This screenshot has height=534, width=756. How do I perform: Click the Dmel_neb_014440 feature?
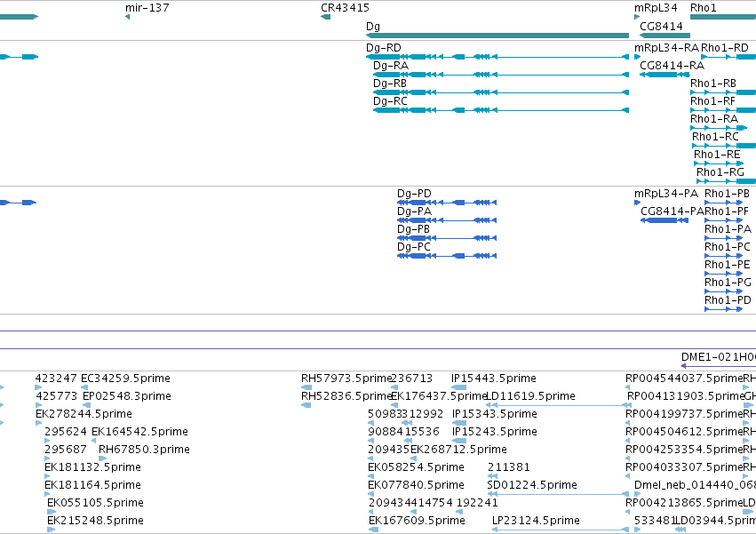click(x=637, y=494)
